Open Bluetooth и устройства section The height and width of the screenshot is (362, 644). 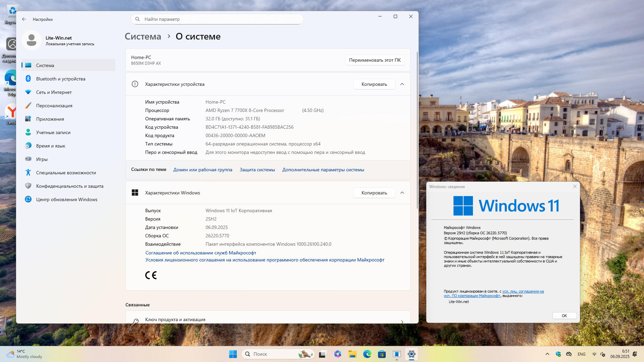click(61, 79)
